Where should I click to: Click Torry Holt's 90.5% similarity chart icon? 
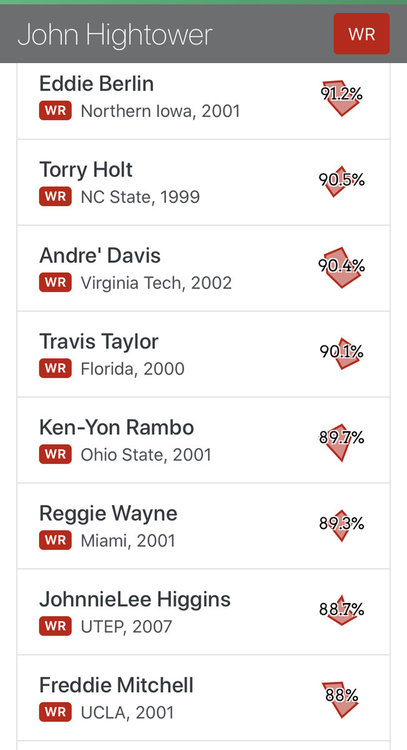(341, 181)
